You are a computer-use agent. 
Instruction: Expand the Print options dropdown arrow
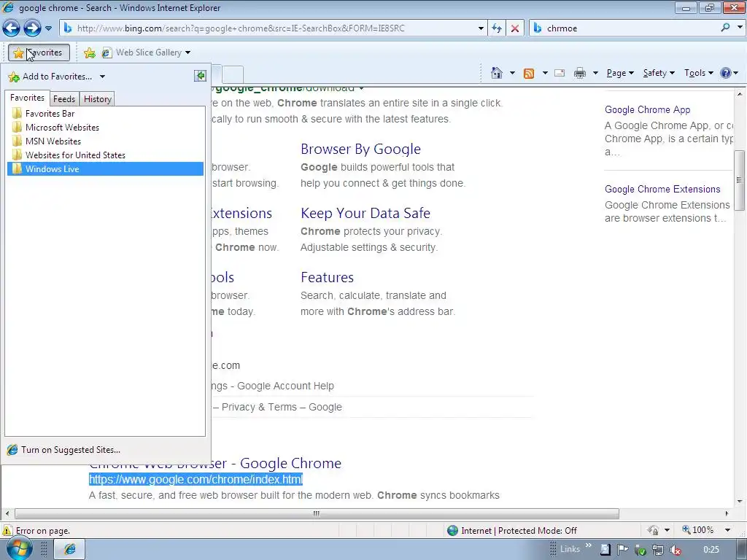tap(595, 73)
